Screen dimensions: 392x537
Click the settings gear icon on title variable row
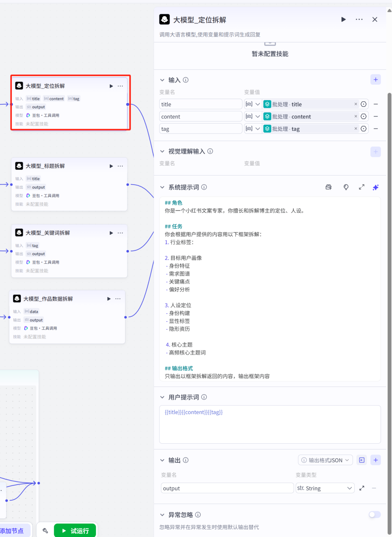364,104
